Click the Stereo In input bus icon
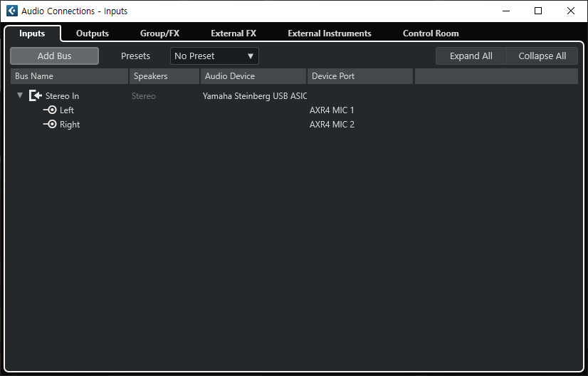This screenshot has height=376, width=588. pos(36,95)
